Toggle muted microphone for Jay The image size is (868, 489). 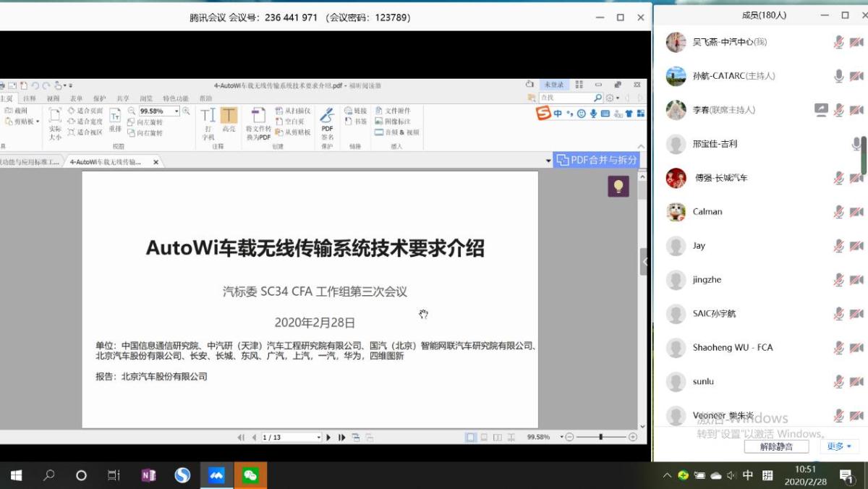coord(838,246)
